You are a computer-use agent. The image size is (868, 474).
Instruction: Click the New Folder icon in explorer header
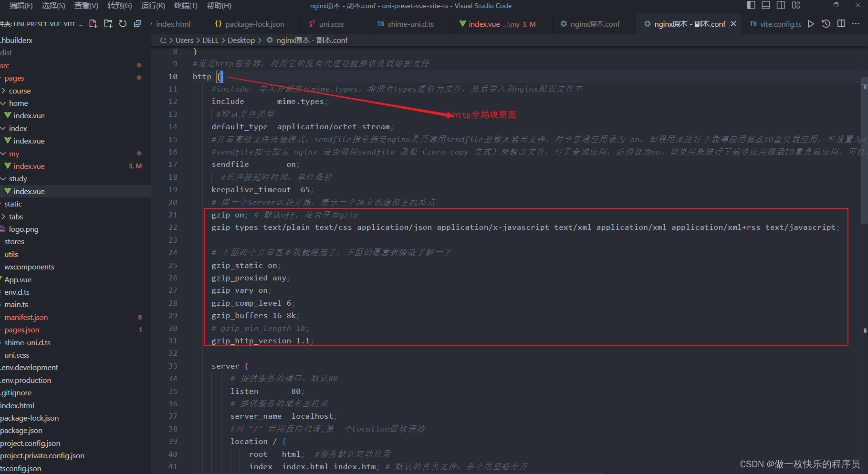coord(108,24)
